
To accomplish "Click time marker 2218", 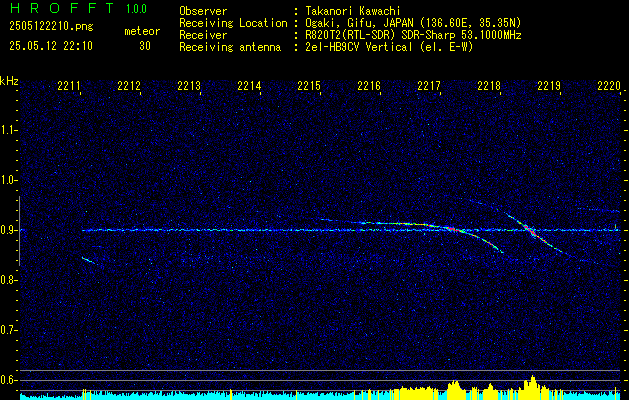I will (489, 85).
